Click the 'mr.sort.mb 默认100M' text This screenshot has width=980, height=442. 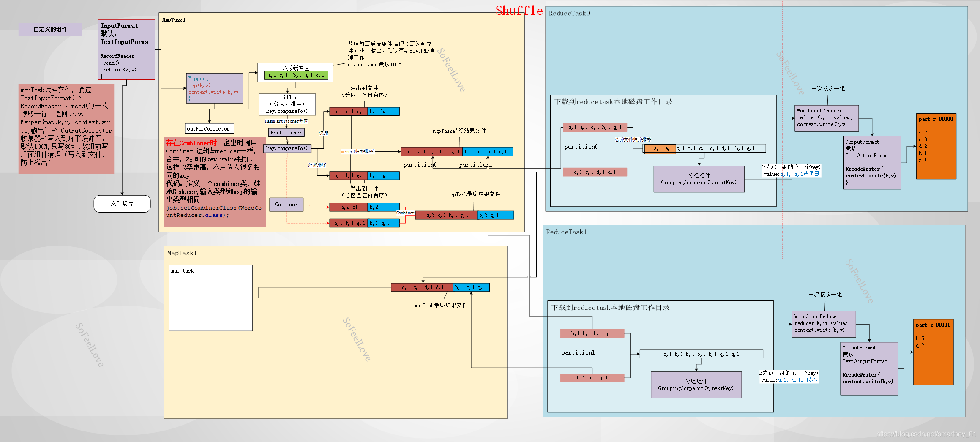click(374, 65)
